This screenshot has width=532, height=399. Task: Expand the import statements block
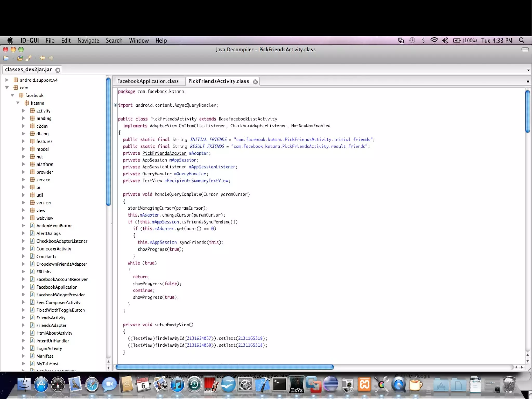click(x=115, y=105)
